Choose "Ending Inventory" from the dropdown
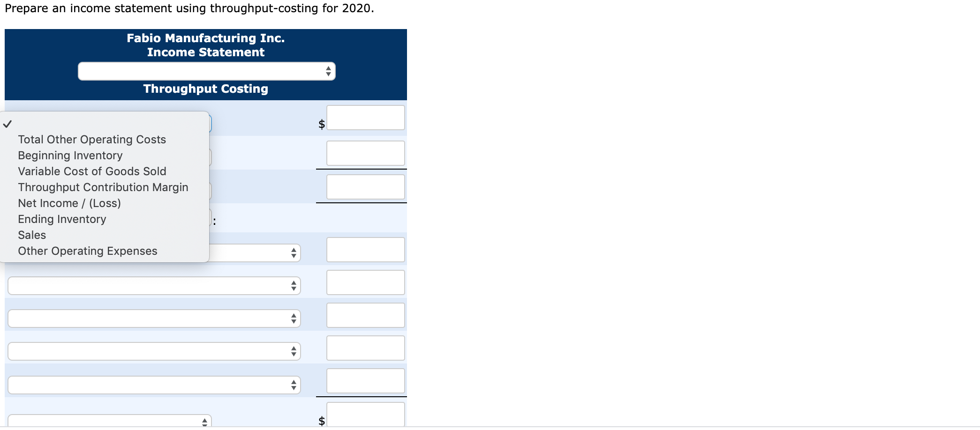 coord(61,219)
